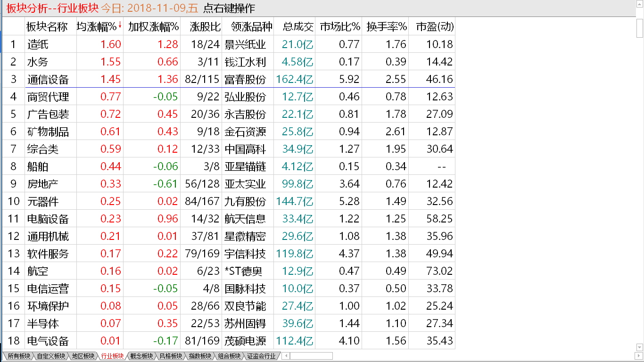Image resolution: width=644 pixels, height=362 pixels.
Task: Click leading stock 富春股份
Action: [x=245, y=80]
